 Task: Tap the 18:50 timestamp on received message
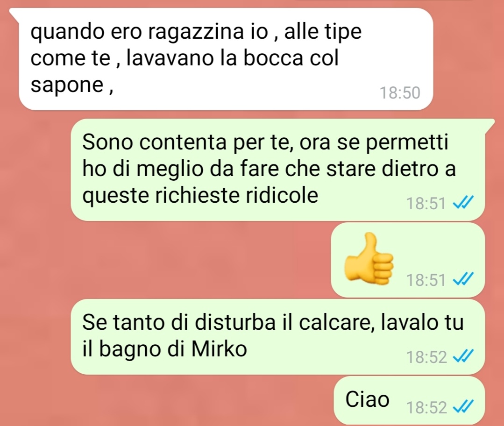point(400,93)
